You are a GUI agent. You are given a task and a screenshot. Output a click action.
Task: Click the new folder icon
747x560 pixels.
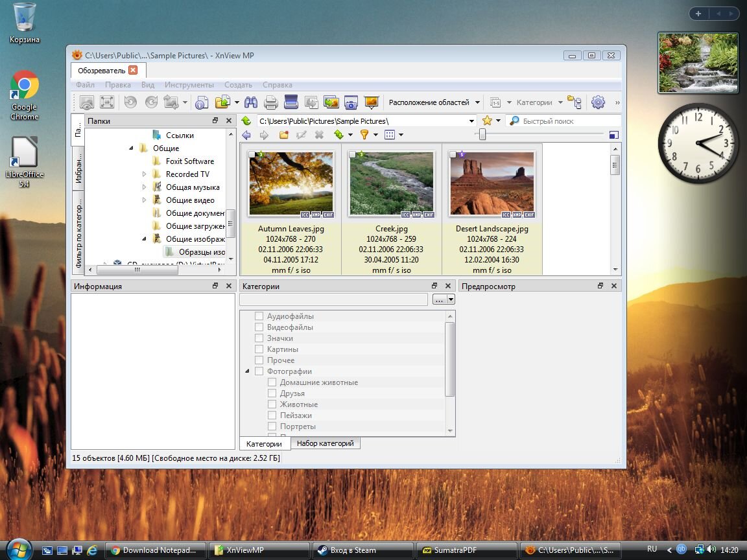click(283, 135)
